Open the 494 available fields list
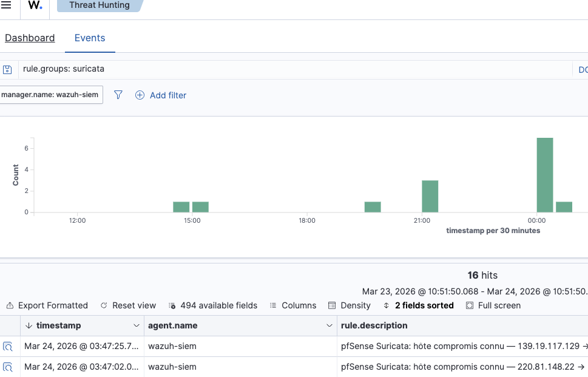 (x=213, y=306)
